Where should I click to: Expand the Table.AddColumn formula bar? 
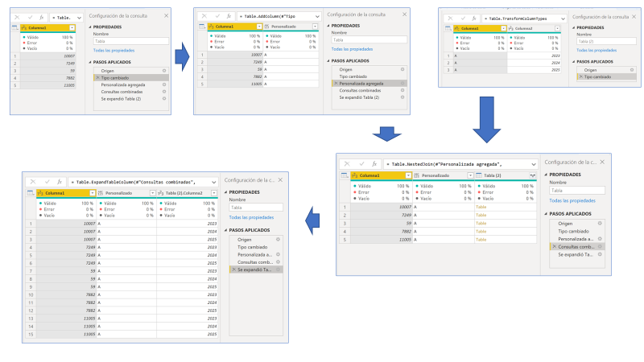coord(317,16)
